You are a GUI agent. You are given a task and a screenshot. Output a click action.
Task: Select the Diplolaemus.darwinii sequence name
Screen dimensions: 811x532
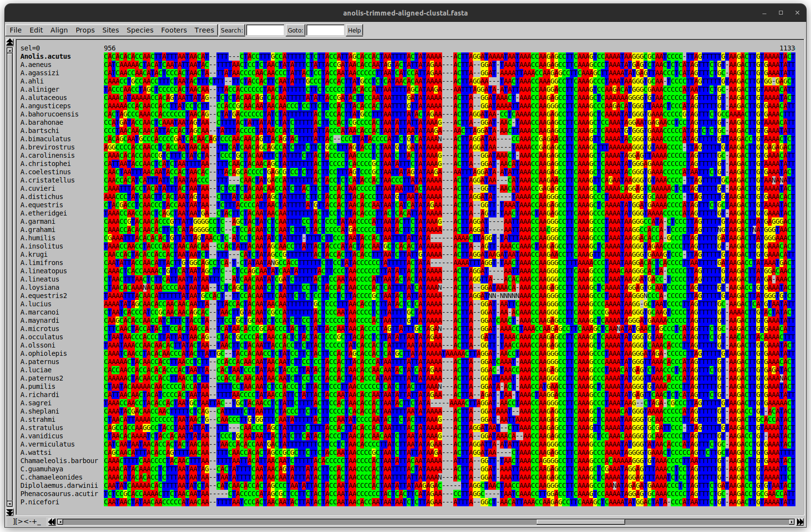click(x=59, y=485)
